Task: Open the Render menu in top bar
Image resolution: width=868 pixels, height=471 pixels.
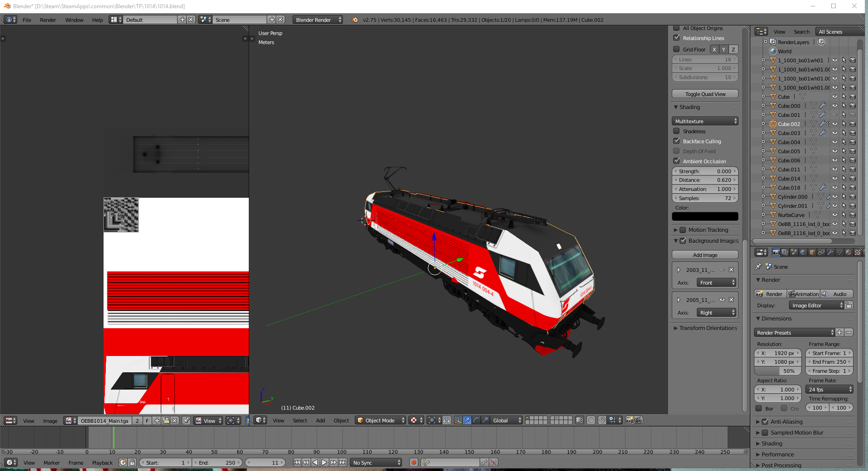Action: 48,20
